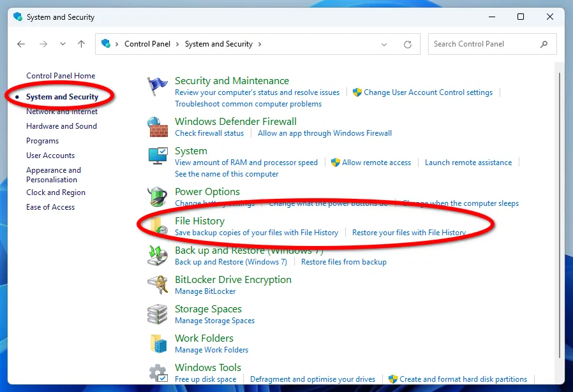Switch to the Network and Internet category

[x=61, y=111]
